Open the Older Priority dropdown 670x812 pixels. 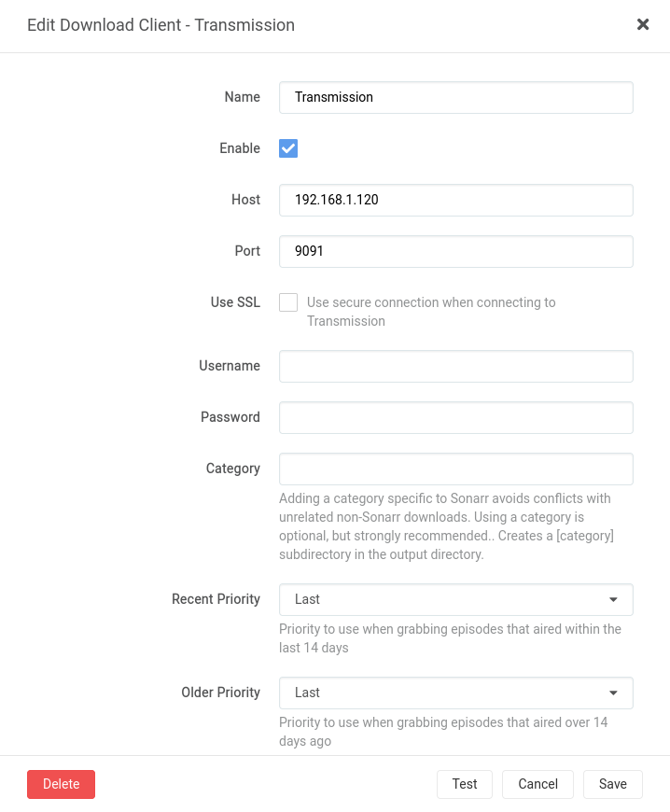[455, 693]
